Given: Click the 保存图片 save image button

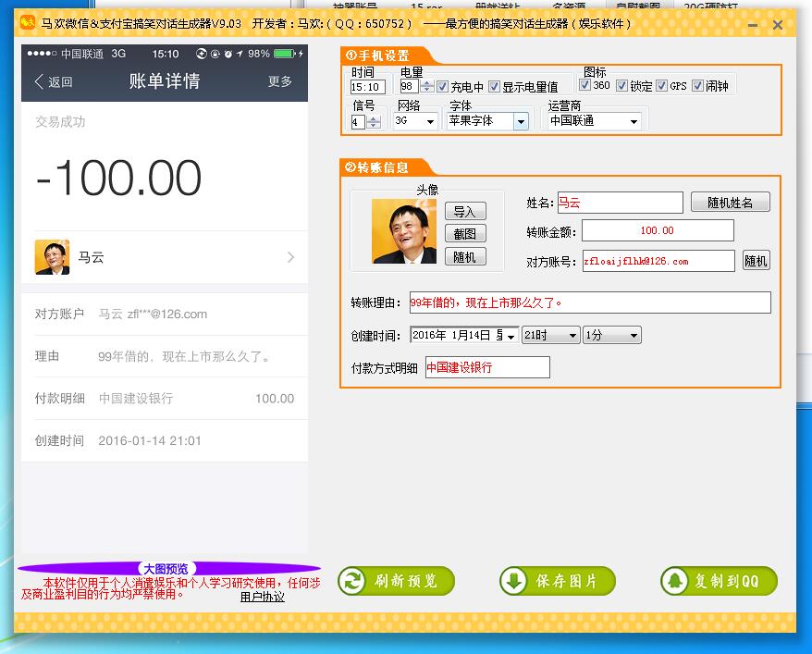Looking at the screenshot, I should (557, 581).
